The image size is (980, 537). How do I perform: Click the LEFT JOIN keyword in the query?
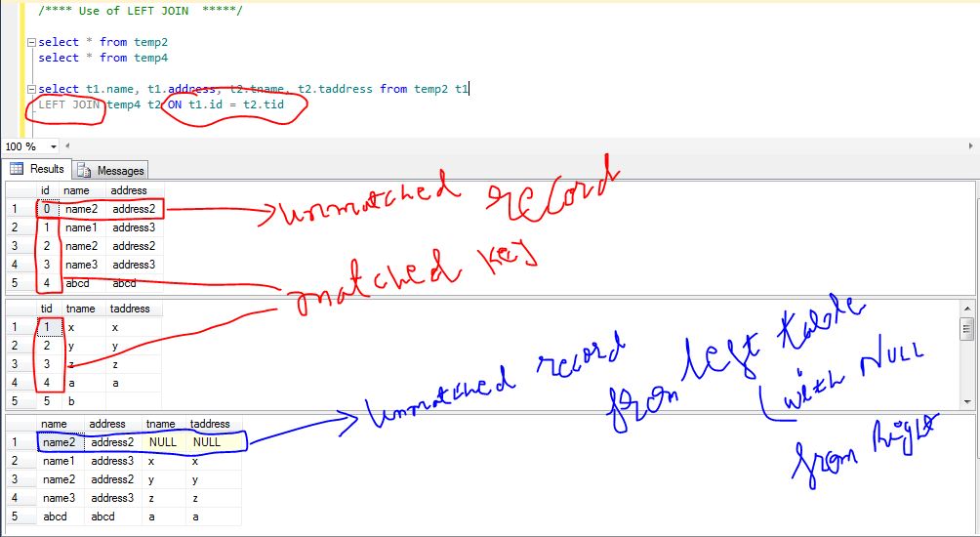[x=69, y=104]
